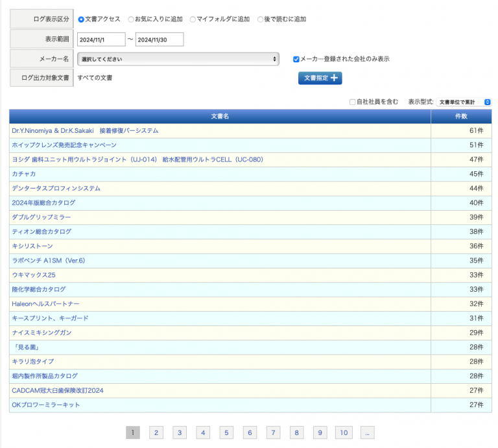Screen dimensions: 498x448
Task: Open the ウキマックス25 document
Action: pos(34,275)
